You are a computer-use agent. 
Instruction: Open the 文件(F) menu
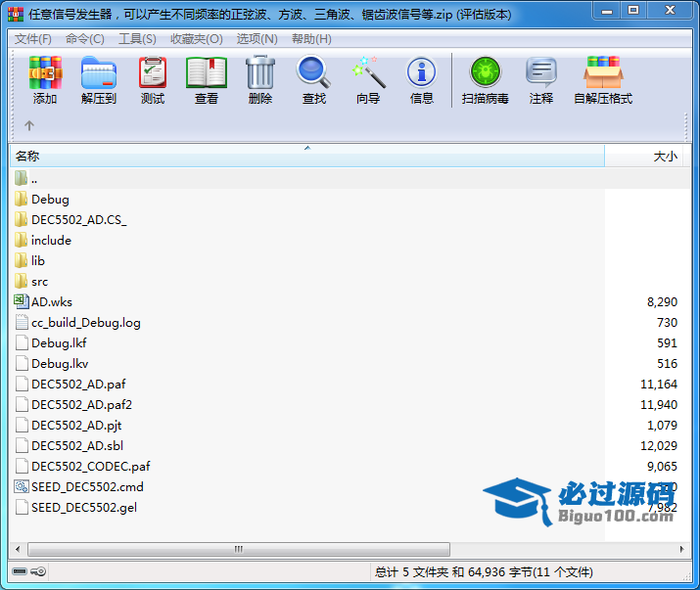(x=33, y=39)
